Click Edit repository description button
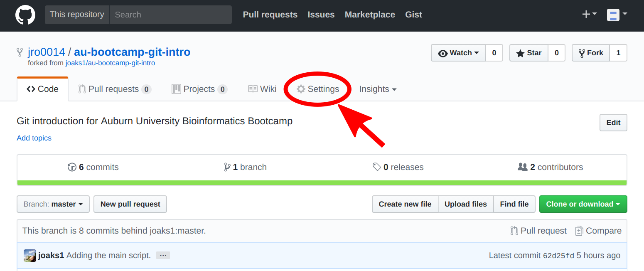This screenshot has width=644, height=271. [613, 123]
